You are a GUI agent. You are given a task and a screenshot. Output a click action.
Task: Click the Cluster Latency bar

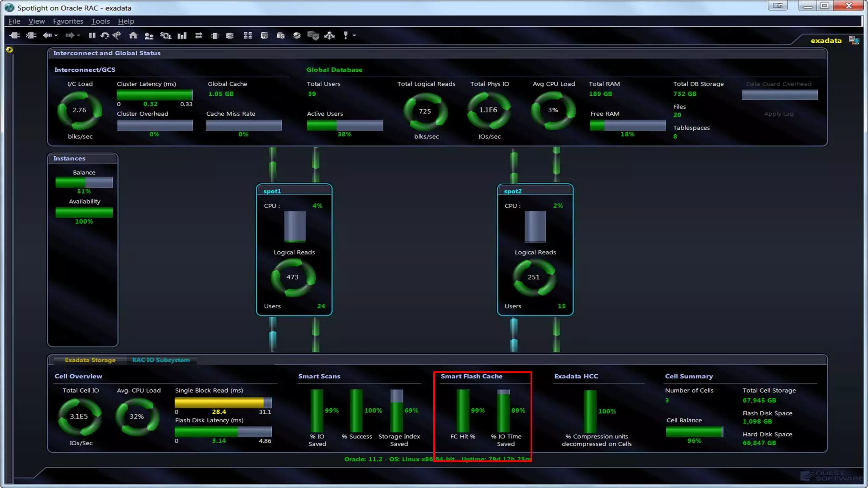click(x=155, y=95)
